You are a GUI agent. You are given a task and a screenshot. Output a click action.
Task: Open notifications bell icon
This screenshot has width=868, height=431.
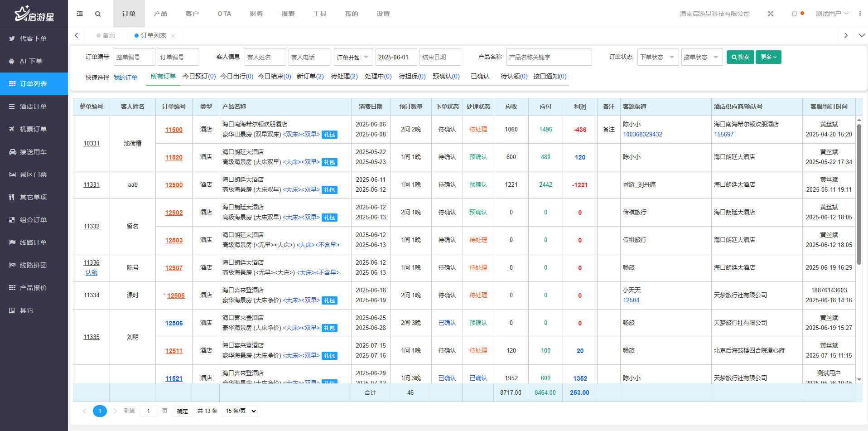[x=794, y=14]
